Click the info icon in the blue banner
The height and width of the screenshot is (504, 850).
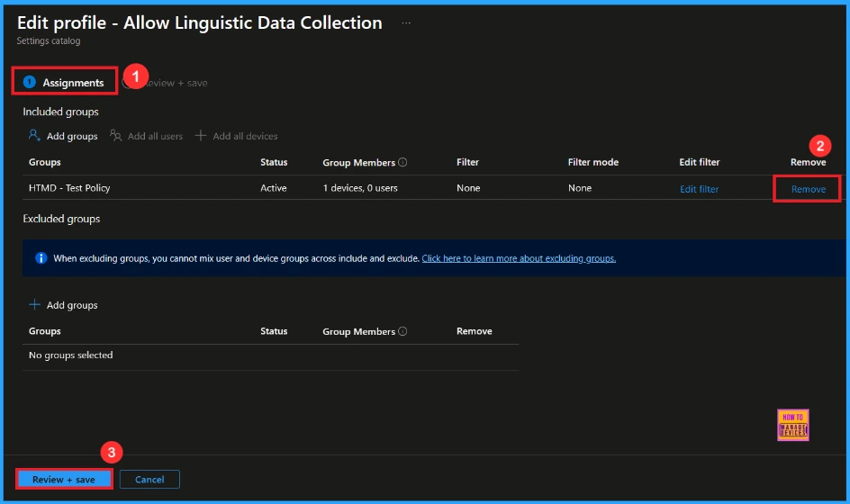click(x=41, y=258)
